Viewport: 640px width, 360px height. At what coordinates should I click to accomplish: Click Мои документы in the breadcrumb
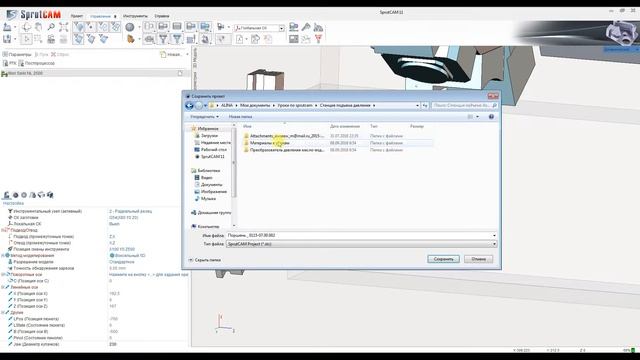255,105
